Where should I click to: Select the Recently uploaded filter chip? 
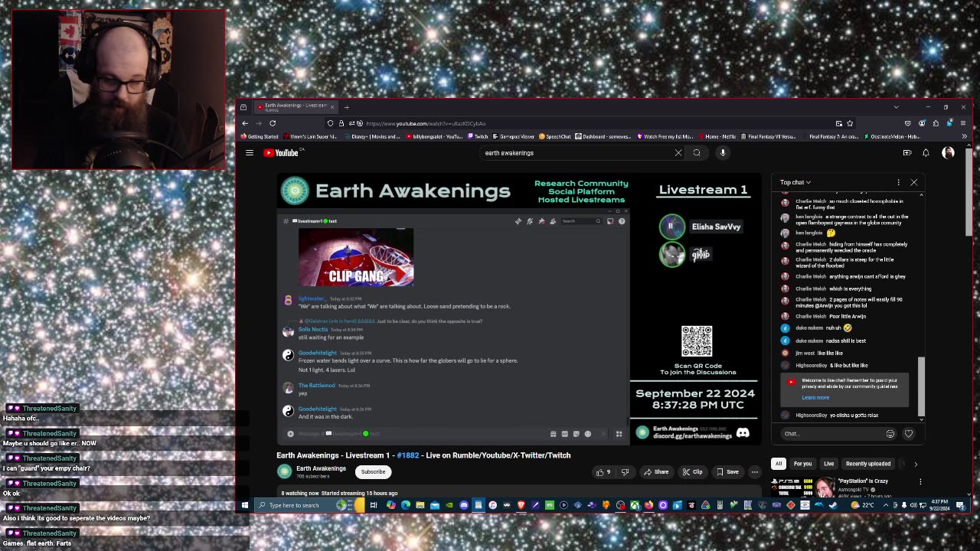868,464
